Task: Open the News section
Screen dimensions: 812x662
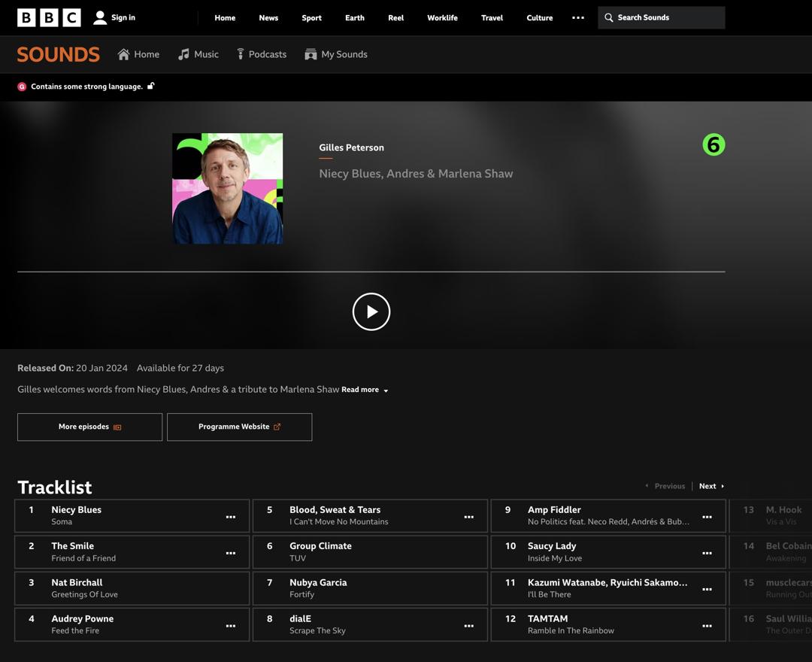Action: 268,17
